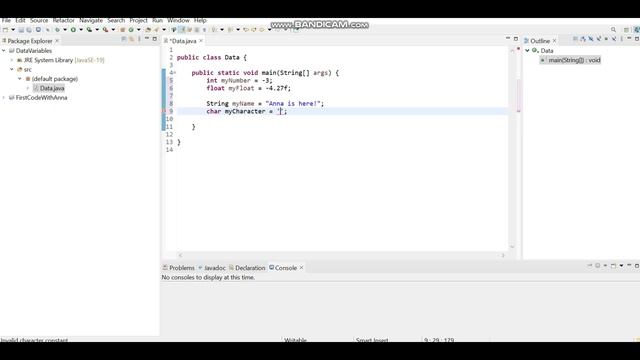
Task: Open the Navigate menu
Action: (91, 20)
